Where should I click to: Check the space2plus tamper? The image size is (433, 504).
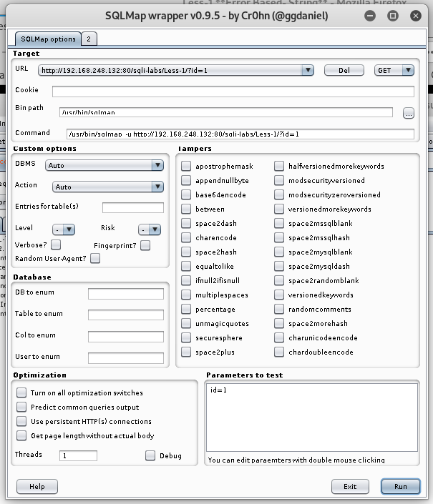click(x=186, y=352)
